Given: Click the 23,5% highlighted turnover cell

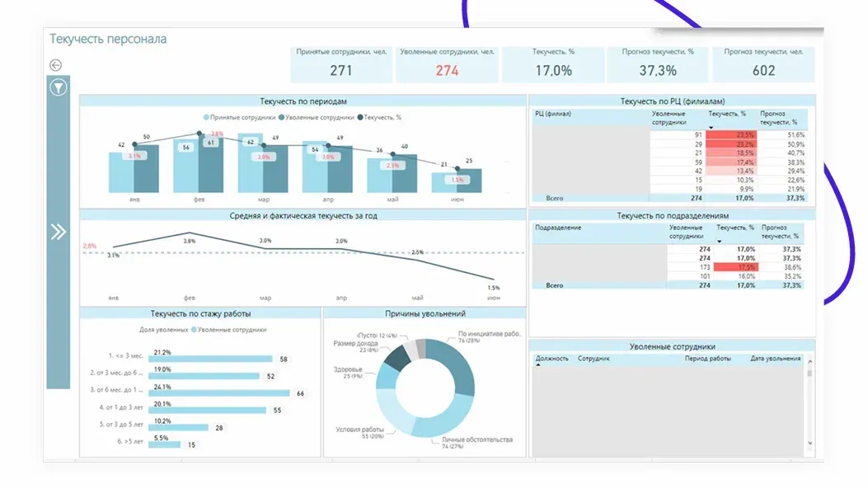Looking at the screenshot, I should [x=733, y=134].
